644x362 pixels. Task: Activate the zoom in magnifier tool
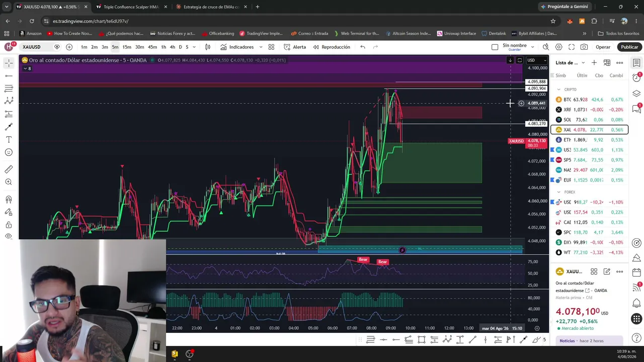pyautogui.click(x=9, y=182)
